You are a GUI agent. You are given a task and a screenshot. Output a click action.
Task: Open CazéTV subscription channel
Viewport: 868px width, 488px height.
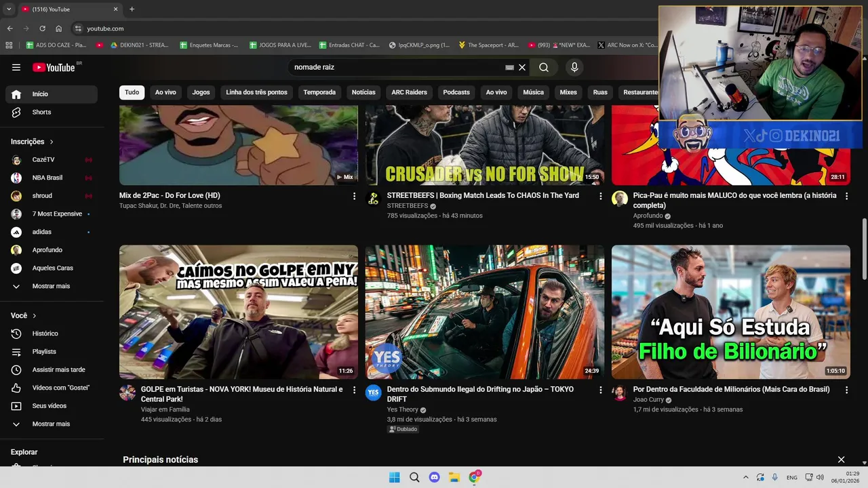pyautogui.click(x=52, y=159)
